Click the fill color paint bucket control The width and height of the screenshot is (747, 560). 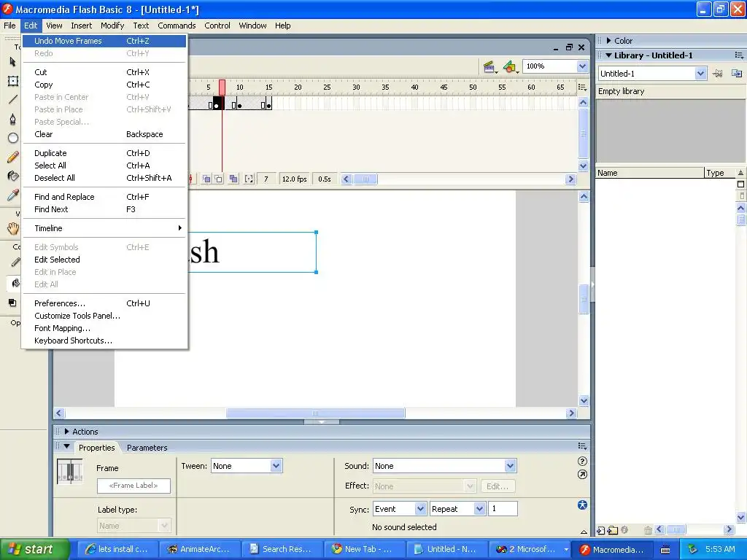pyautogui.click(x=15, y=284)
